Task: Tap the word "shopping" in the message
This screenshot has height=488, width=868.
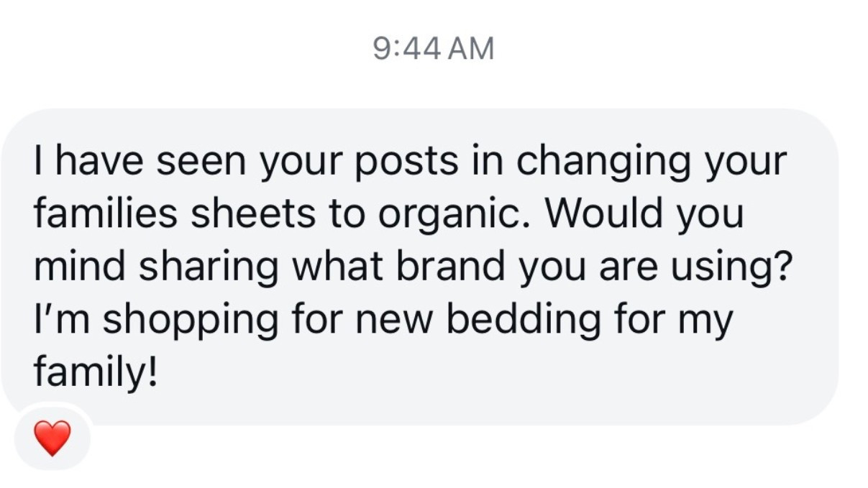Action: [189, 321]
